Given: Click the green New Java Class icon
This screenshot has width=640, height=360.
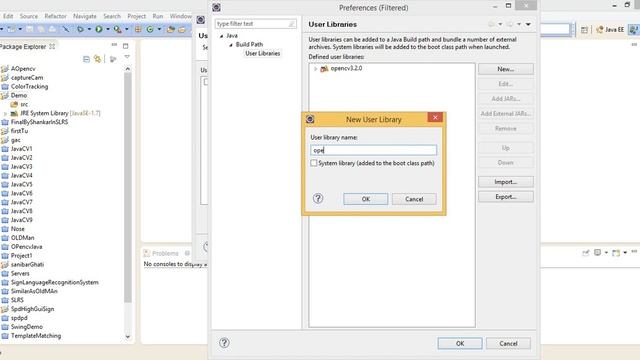Looking at the screenshot, I should pos(150,29).
